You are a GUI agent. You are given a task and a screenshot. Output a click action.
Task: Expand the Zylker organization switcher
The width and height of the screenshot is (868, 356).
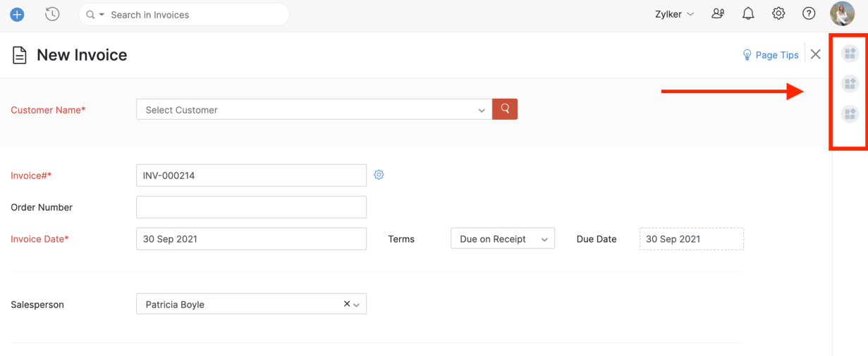(674, 14)
